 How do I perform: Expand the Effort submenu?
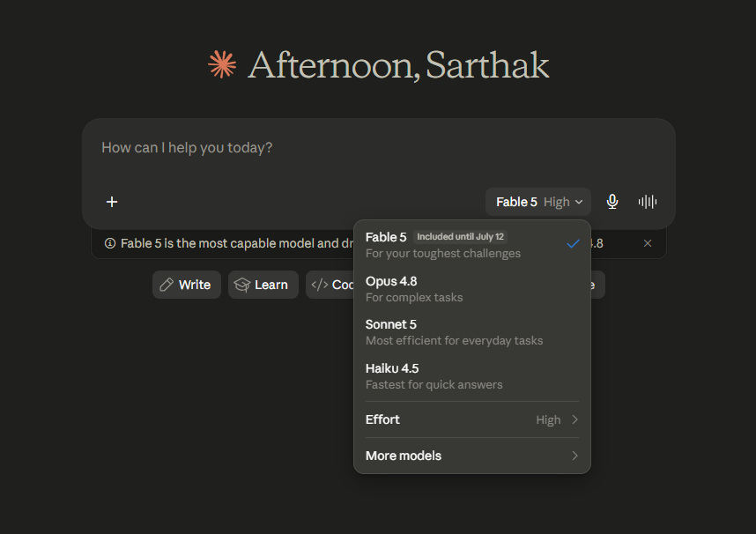pyautogui.click(x=471, y=419)
